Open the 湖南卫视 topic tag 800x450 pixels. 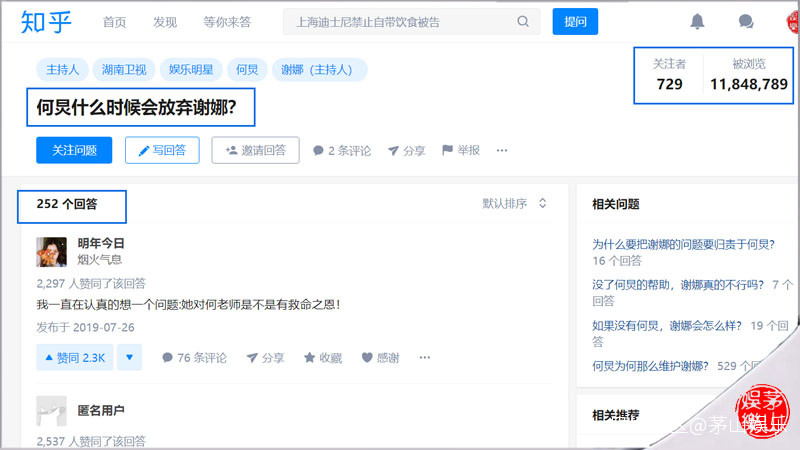click(x=124, y=69)
